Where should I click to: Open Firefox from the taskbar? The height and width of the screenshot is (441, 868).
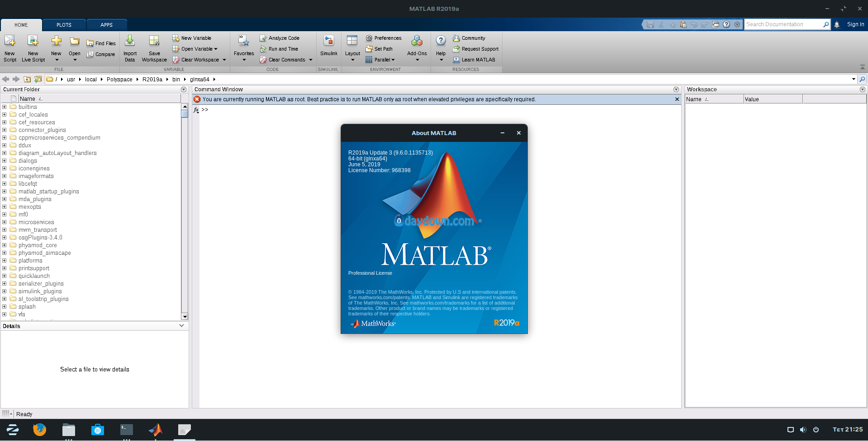tap(40, 429)
